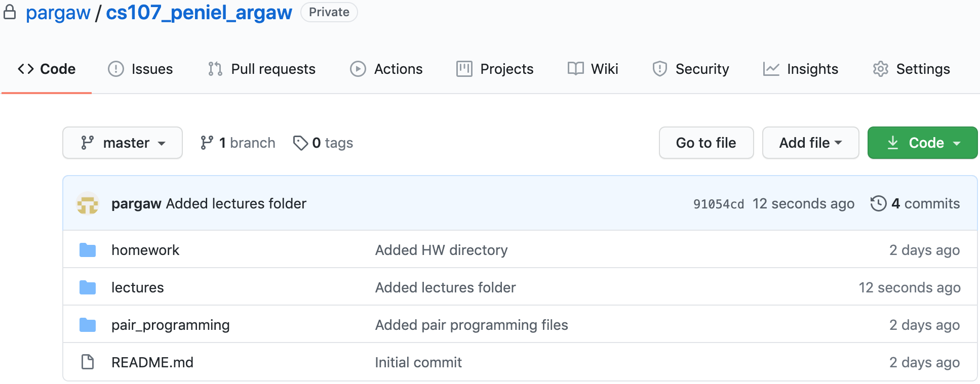Expand the Add file dropdown
The height and width of the screenshot is (384, 980).
coord(810,143)
